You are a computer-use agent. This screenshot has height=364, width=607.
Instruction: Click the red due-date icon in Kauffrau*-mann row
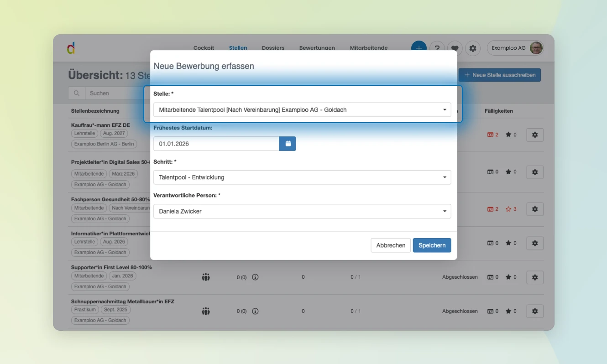491,135
